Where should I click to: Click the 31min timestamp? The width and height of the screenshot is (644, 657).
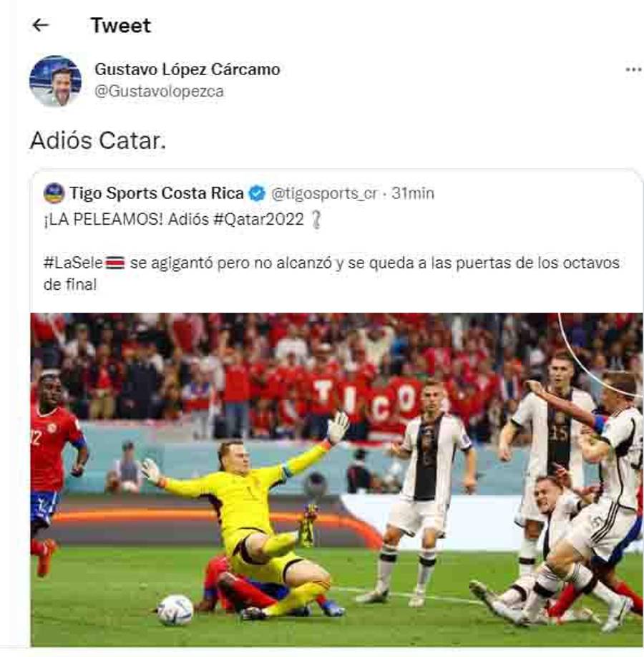click(413, 193)
